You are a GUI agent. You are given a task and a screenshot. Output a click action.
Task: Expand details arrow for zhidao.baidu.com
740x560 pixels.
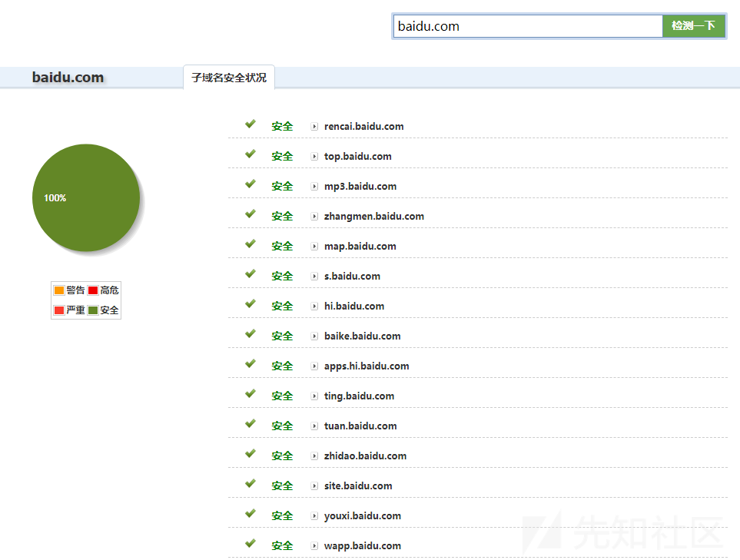[314, 456]
